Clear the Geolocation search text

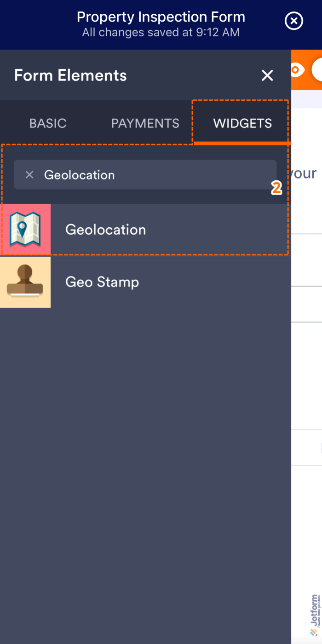29,174
